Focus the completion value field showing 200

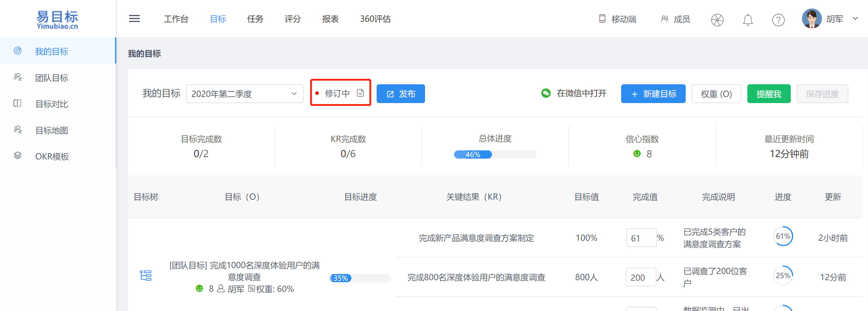click(641, 277)
